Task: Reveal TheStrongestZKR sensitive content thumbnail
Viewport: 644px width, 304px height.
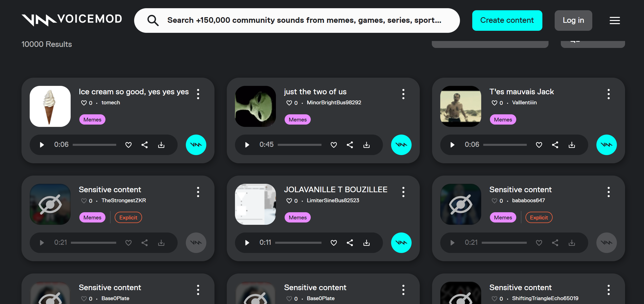Action: (50, 204)
